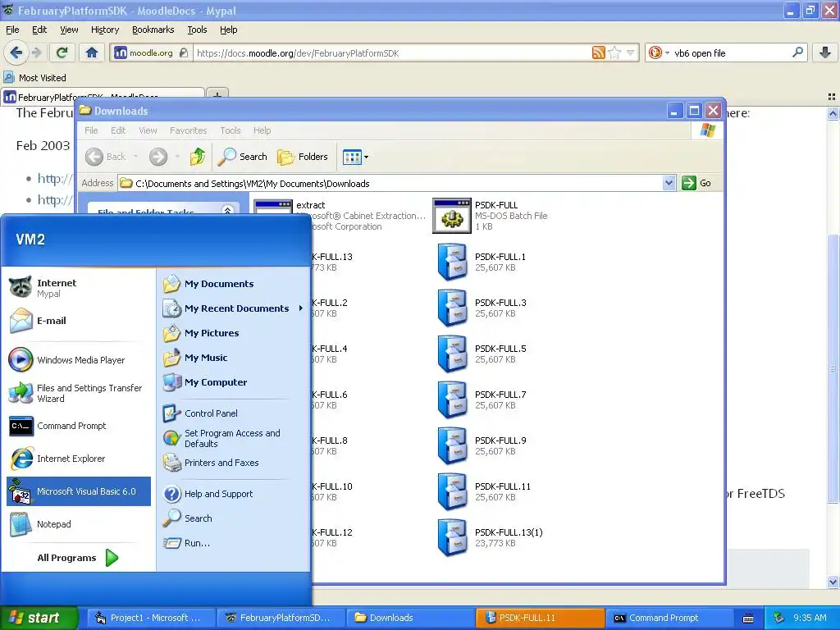840x630 pixels.
Task: Click the browser URL field
Action: pos(393,52)
